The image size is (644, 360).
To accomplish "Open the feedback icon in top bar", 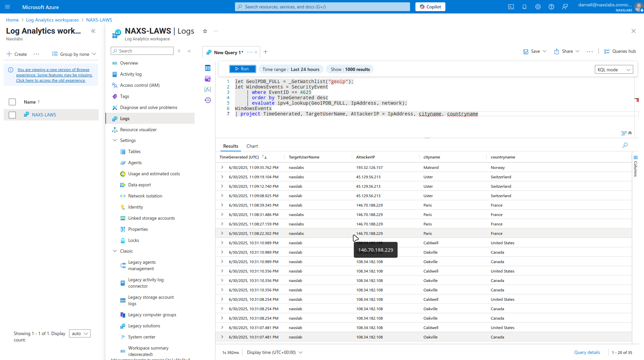I will pyautogui.click(x=565, y=7).
